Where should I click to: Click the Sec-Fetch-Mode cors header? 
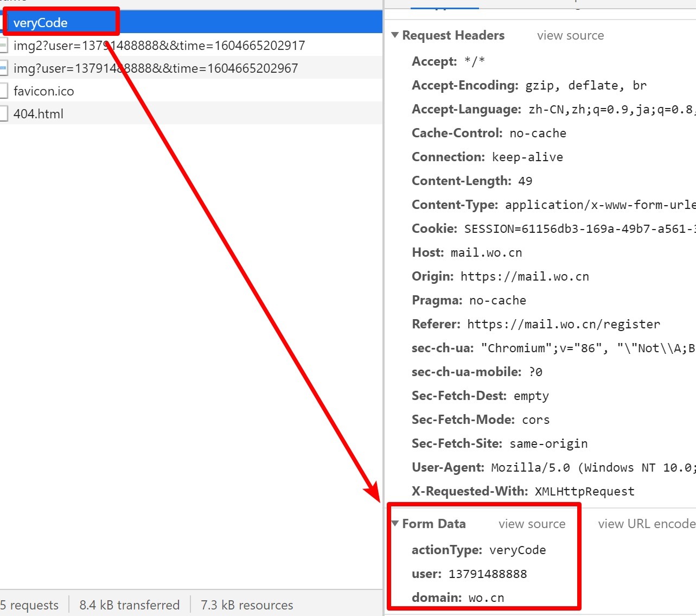pos(481,420)
